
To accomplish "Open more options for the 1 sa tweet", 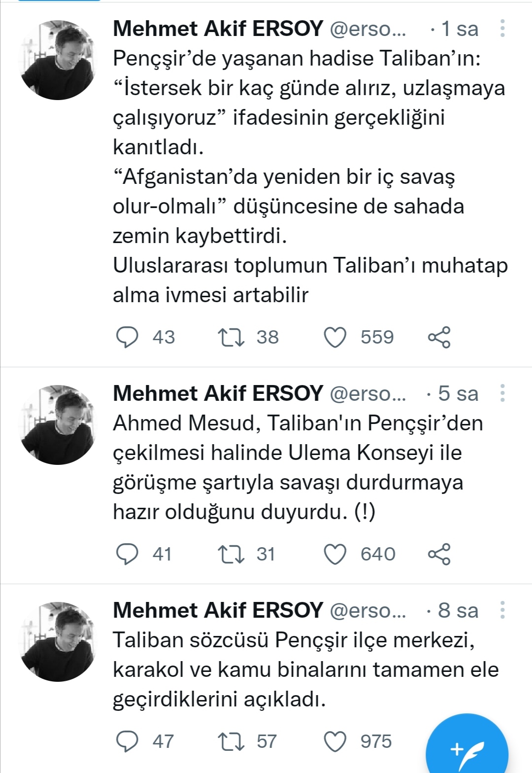I will [x=502, y=29].
